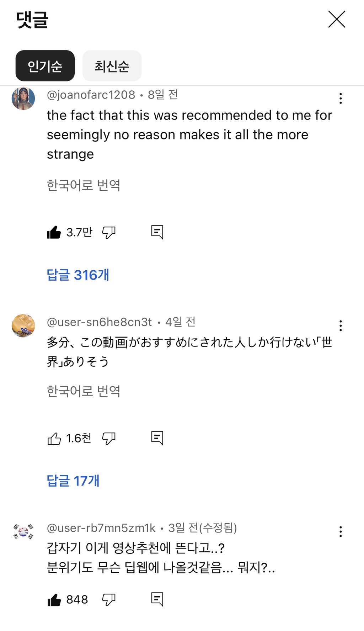Open options menu for joanofarc1208 comment
Viewport: 364px width, 631px height.
click(341, 99)
